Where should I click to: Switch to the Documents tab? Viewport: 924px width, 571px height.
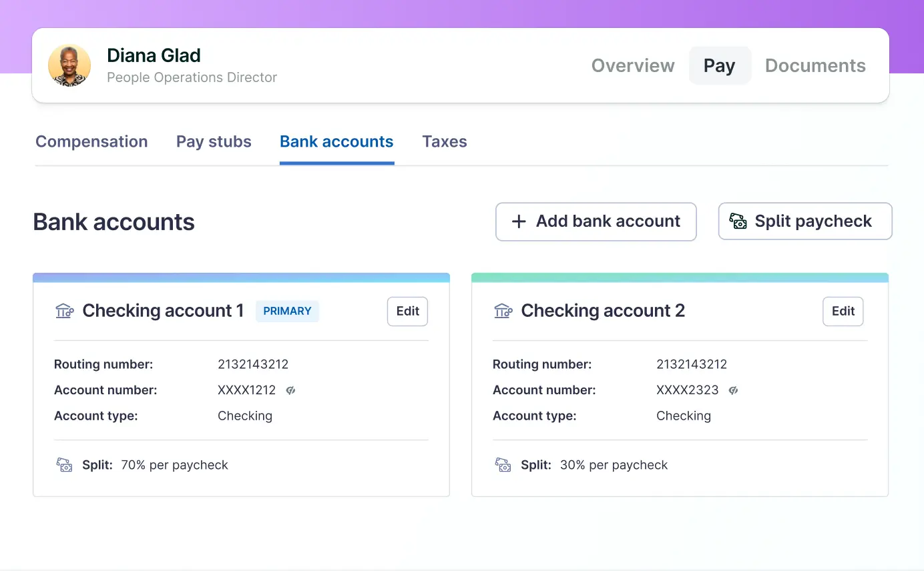click(815, 65)
